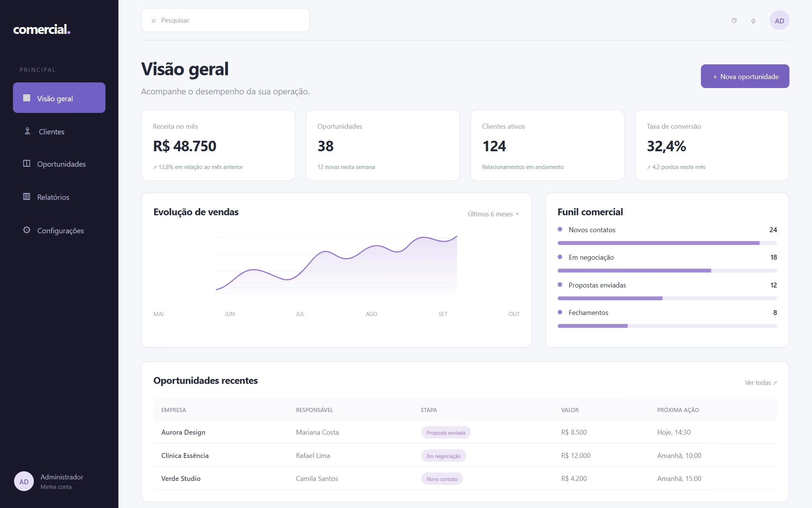Click the AD avatar beside Administrador
This screenshot has height=508, width=812.
click(24, 481)
